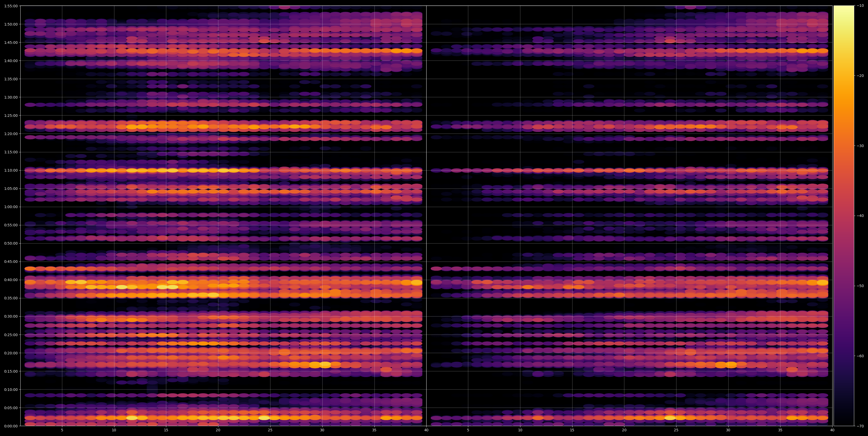Image resolution: width=868 pixels, height=436 pixels.
Task: Click the 1:20:00 time axis label
Action: [x=11, y=134]
